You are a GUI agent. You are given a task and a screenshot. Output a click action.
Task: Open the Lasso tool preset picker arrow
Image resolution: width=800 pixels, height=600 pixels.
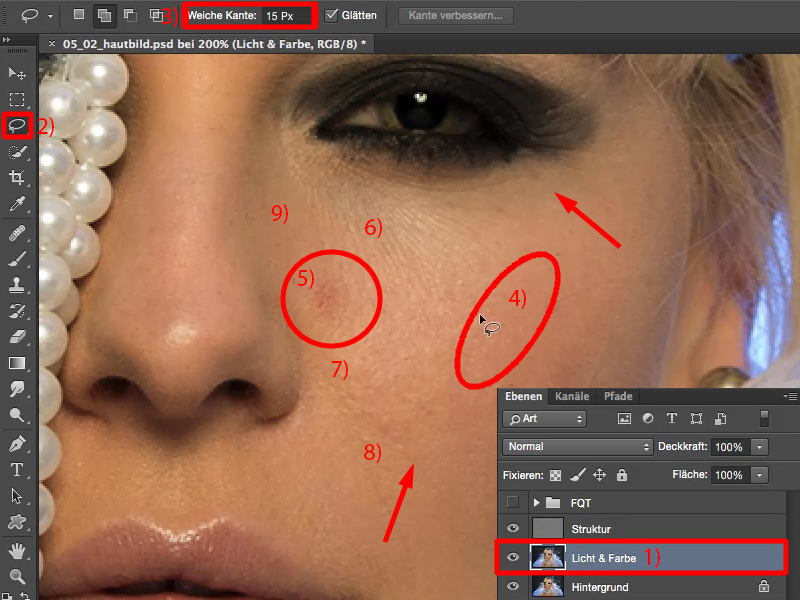click(50, 16)
